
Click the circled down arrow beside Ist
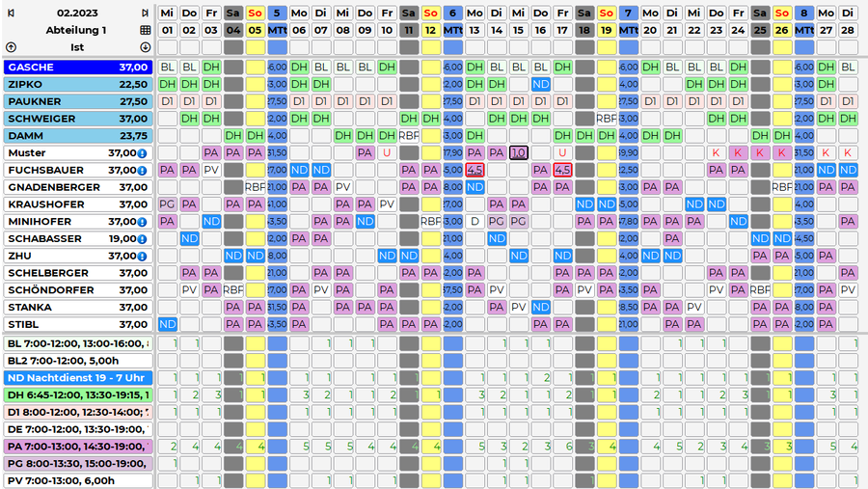pos(145,47)
